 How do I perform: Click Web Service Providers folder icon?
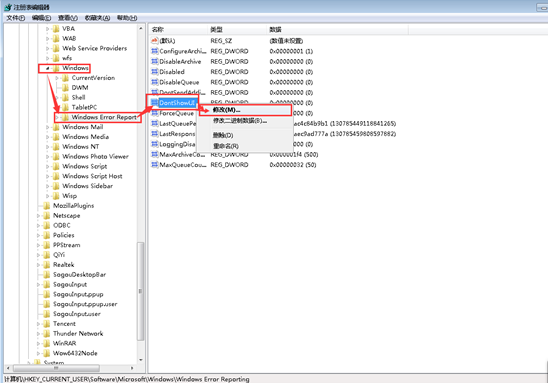tap(56, 48)
